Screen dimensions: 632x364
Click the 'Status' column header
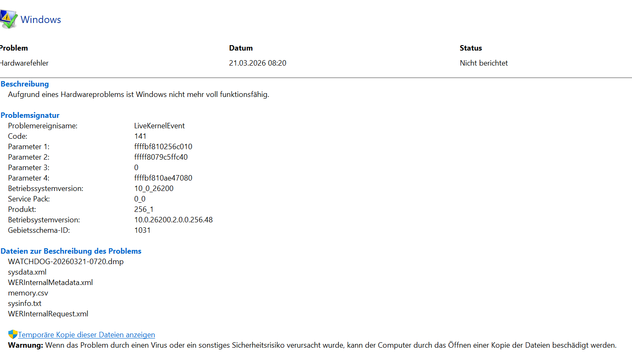pos(471,48)
